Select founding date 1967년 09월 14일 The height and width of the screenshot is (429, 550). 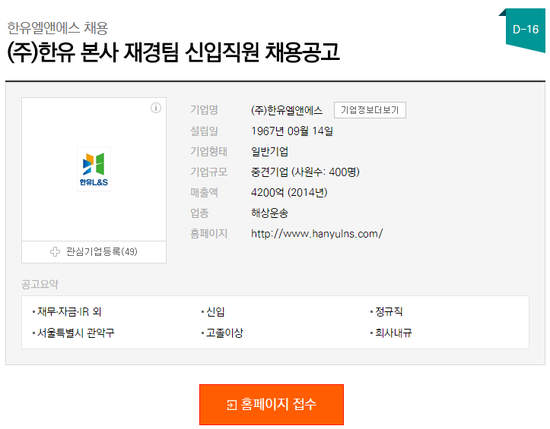(292, 131)
